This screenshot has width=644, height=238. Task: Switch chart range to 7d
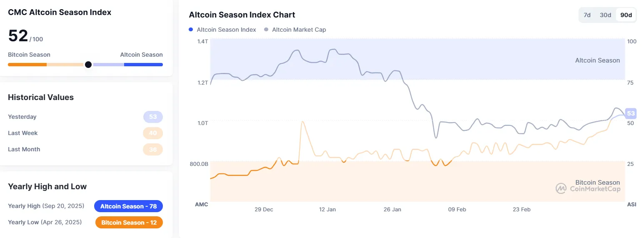[x=587, y=15]
